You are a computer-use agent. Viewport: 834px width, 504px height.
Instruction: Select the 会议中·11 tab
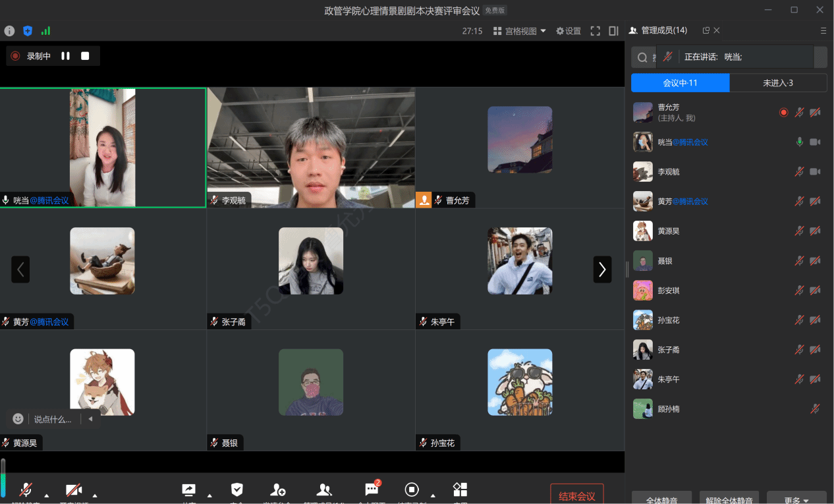[680, 83]
